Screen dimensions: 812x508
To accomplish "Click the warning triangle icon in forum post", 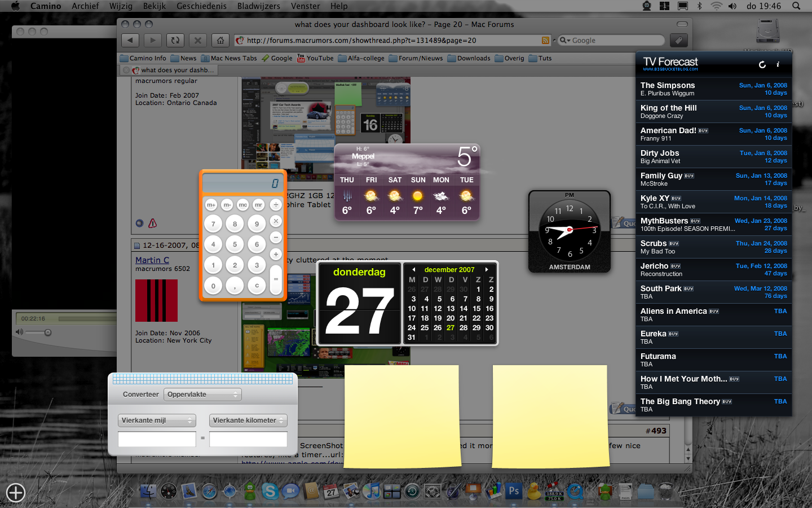I will (x=152, y=224).
